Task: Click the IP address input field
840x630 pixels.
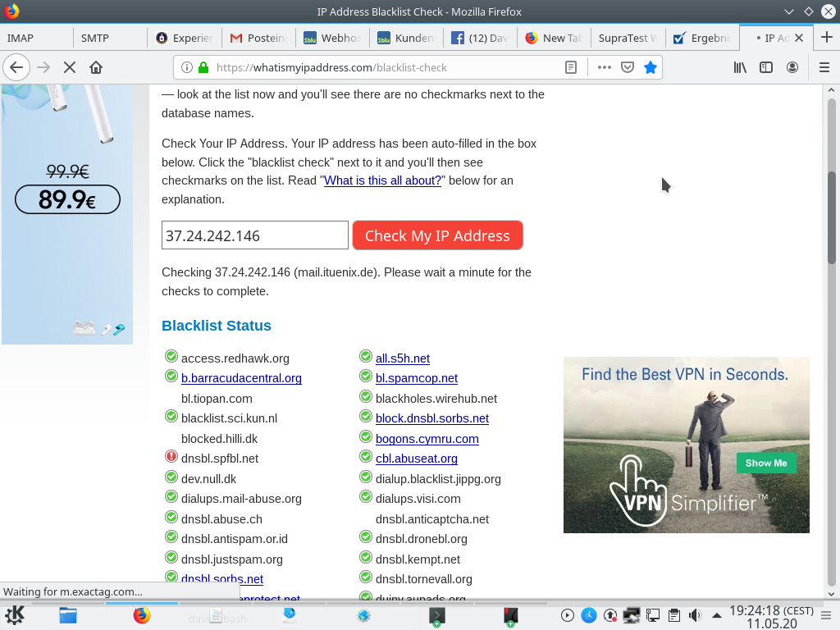Action: click(254, 235)
